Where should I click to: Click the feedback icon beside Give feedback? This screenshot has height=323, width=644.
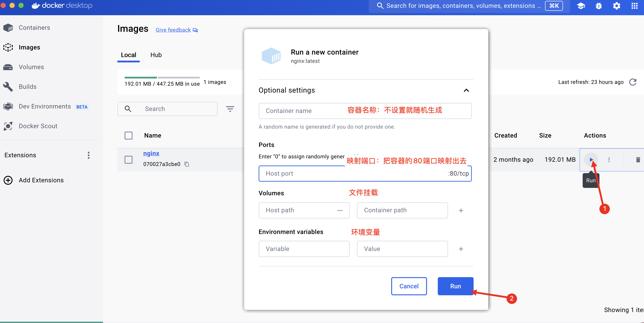pyautogui.click(x=195, y=30)
